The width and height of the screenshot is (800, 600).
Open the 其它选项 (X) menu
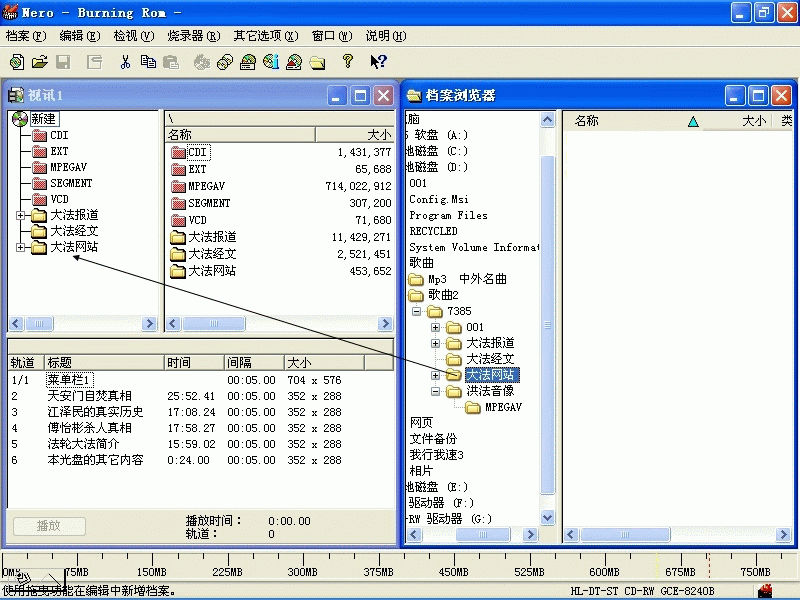[265, 36]
